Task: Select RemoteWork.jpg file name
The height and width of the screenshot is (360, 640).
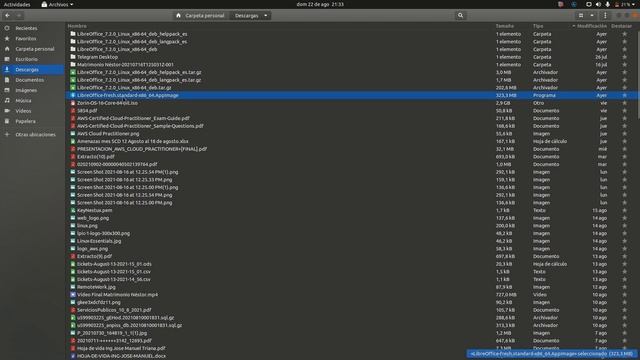Action: coord(96,287)
